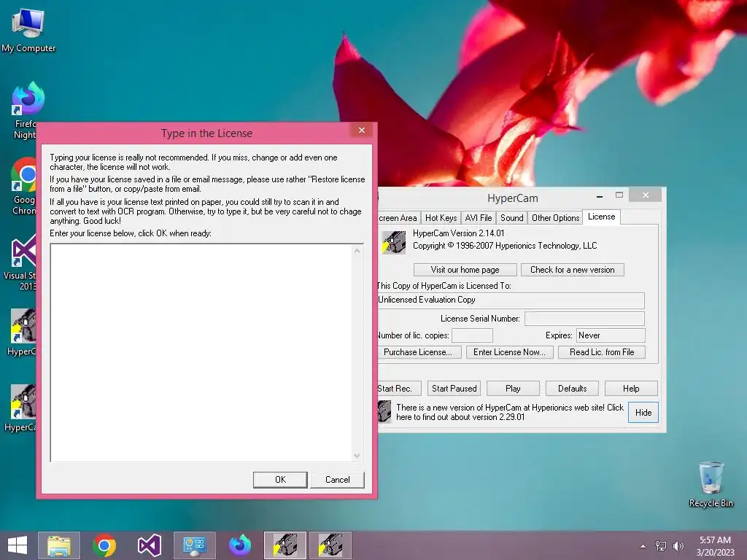Launch Firefox Nightly from taskbar
This screenshot has height=560, width=747.
tap(239, 545)
